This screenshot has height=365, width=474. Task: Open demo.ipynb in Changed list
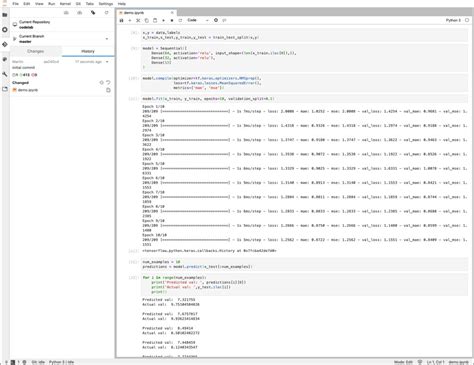click(28, 90)
